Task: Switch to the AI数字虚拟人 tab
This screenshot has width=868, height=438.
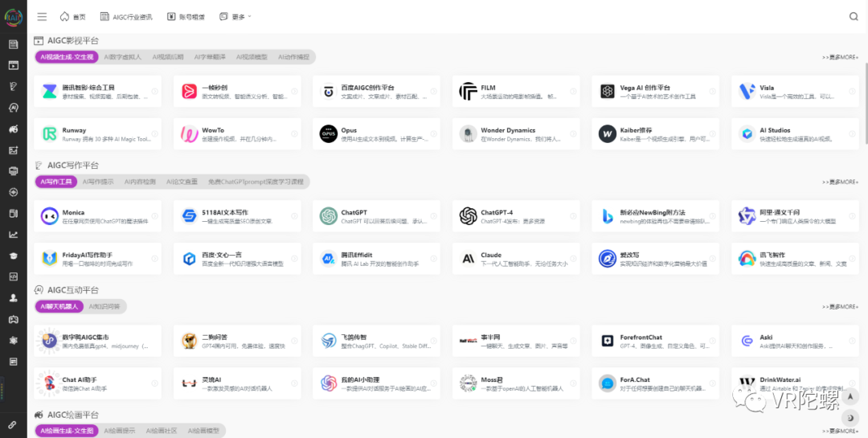Action: click(x=122, y=57)
